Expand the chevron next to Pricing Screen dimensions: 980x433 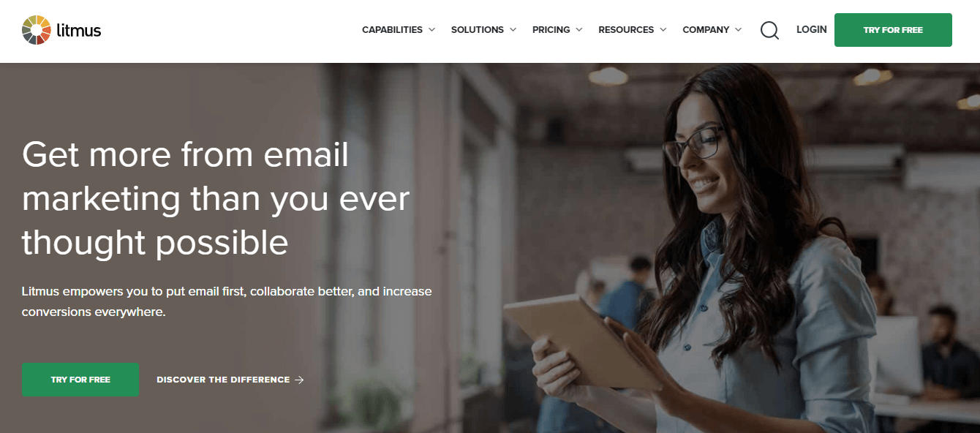pos(579,30)
